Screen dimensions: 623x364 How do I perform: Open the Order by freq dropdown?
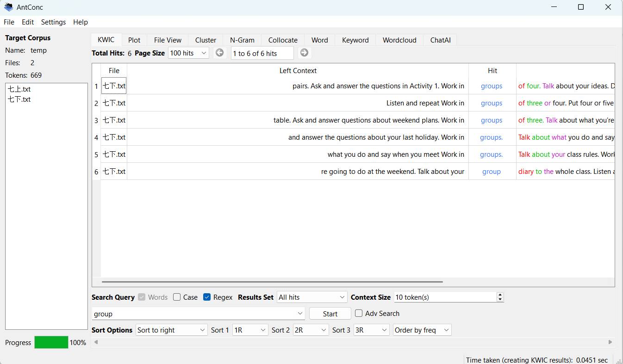pos(422,330)
